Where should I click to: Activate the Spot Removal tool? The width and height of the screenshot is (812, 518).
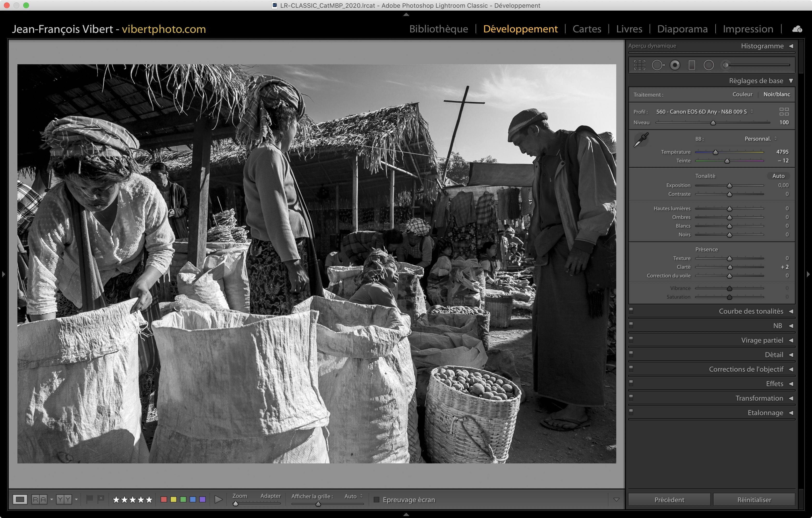(x=657, y=65)
